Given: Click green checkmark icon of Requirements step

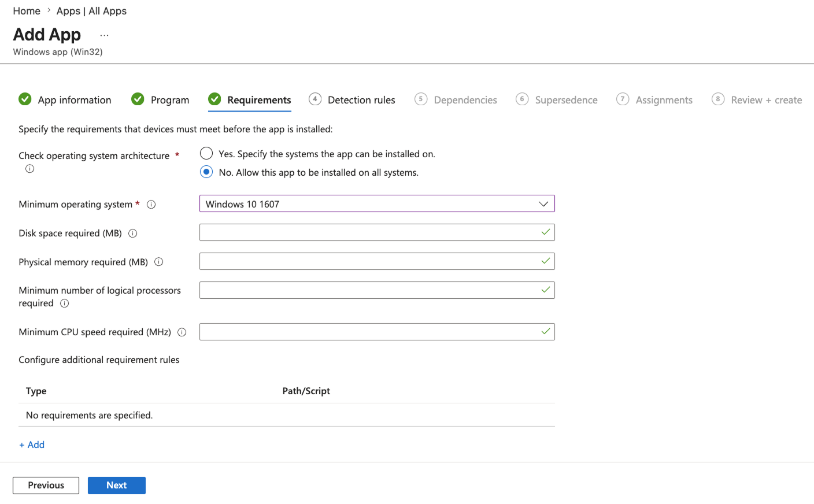Looking at the screenshot, I should (214, 99).
